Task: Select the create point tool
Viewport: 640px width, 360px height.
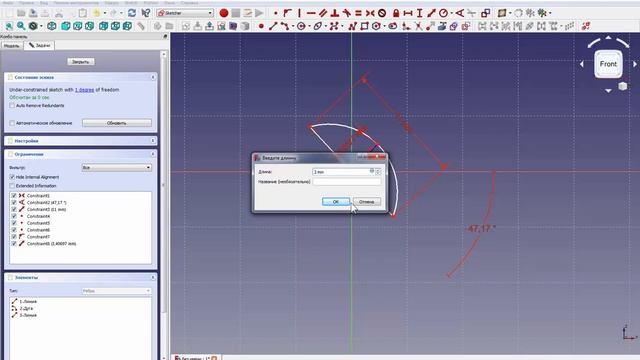Action: pyautogui.click(x=261, y=26)
